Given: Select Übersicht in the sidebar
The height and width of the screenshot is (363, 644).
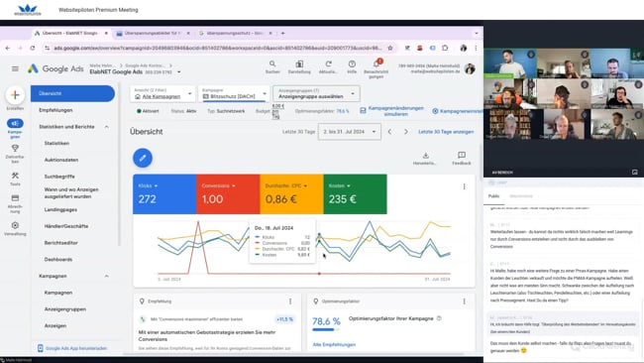Looking at the screenshot, I should click(x=72, y=94).
